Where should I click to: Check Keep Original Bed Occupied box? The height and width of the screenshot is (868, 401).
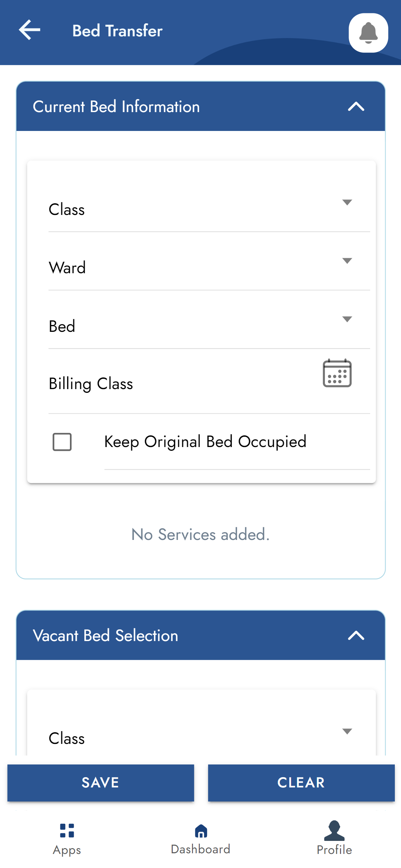tap(62, 442)
